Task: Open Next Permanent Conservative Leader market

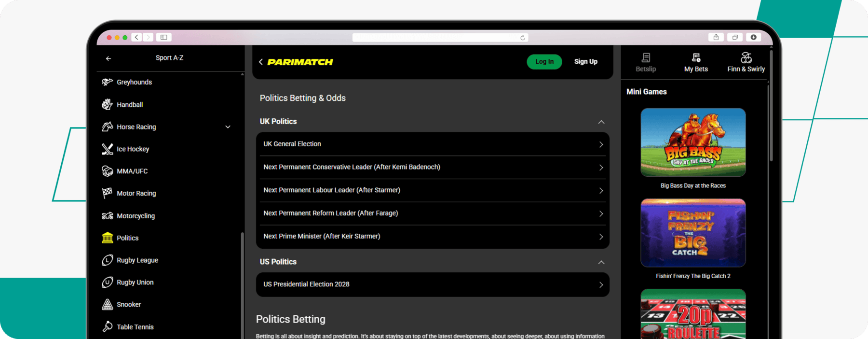Action: [433, 167]
